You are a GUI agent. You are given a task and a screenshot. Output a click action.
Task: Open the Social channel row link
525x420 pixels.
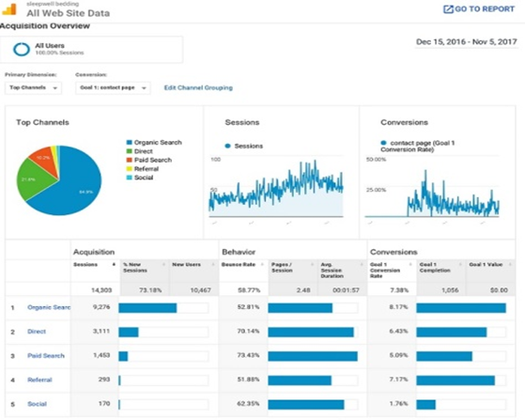coord(37,404)
